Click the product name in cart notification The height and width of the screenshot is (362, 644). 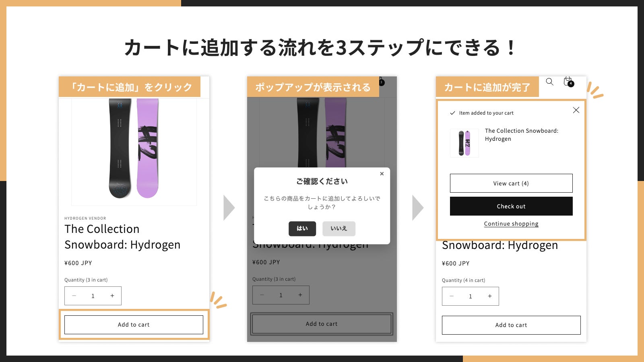point(522,135)
